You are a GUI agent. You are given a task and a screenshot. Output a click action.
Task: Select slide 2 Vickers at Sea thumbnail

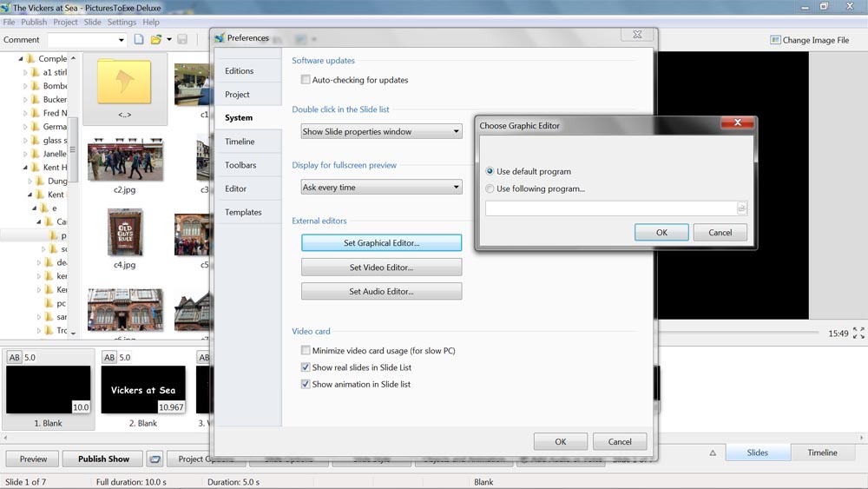pos(143,389)
